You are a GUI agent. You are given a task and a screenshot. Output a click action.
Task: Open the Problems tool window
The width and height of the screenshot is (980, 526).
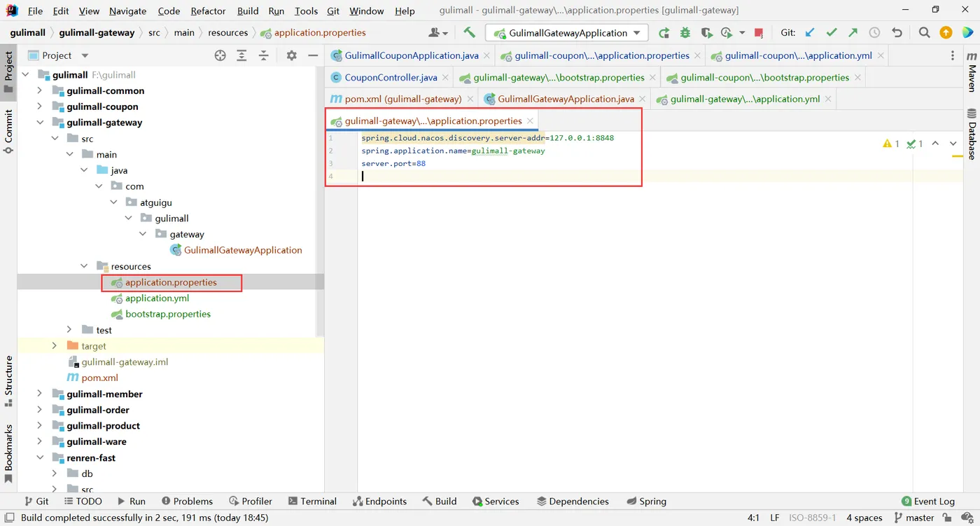click(187, 501)
